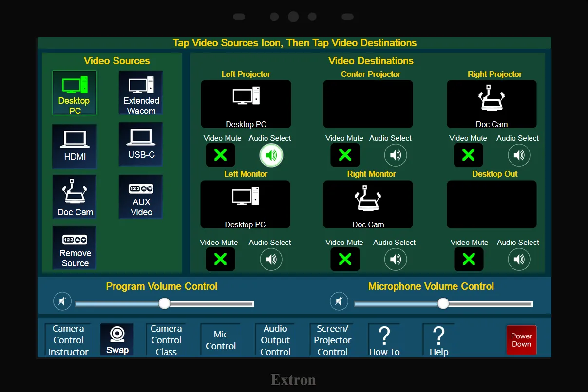This screenshot has height=392, width=588.
Task: Tap the Remove Source icon
Action: coord(75,248)
